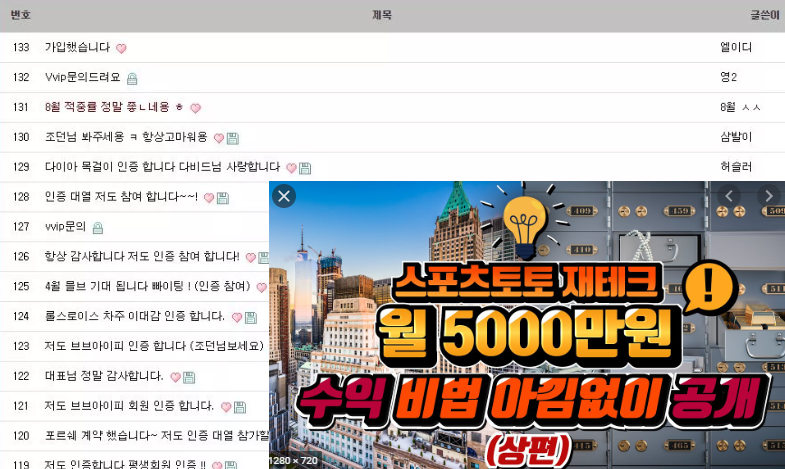Image resolution: width=785 pixels, height=469 pixels.
Task: Go to previous image in preview
Action: coord(730,196)
